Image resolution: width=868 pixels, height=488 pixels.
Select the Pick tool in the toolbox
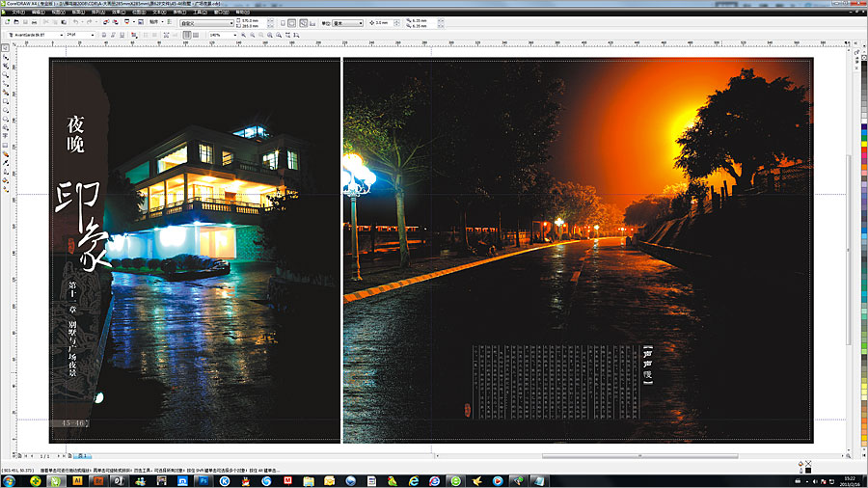pyautogui.click(x=6, y=48)
